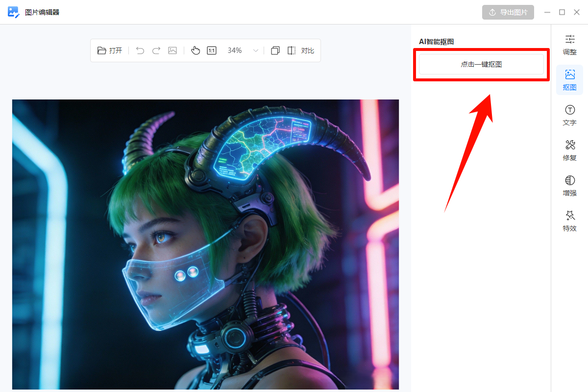Select the hand pan tool
The image size is (588, 392).
click(196, 50)
